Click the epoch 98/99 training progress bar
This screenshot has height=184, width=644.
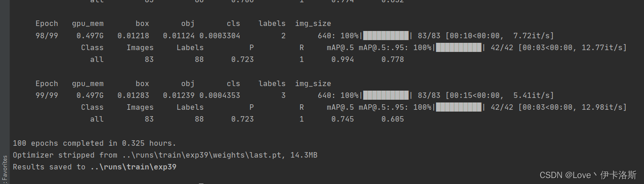(x=386, y=36)
